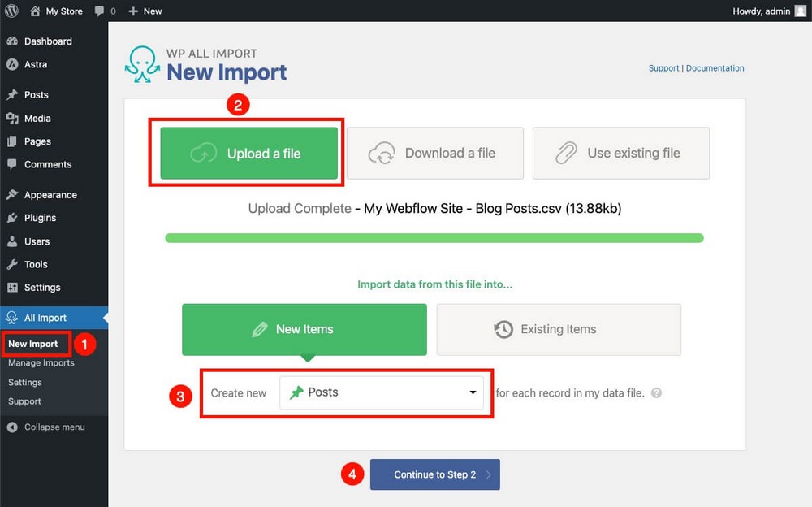Select Existing Items button
Screen dimensions: 812x507
pyautogui.click(x=559, y=329)
